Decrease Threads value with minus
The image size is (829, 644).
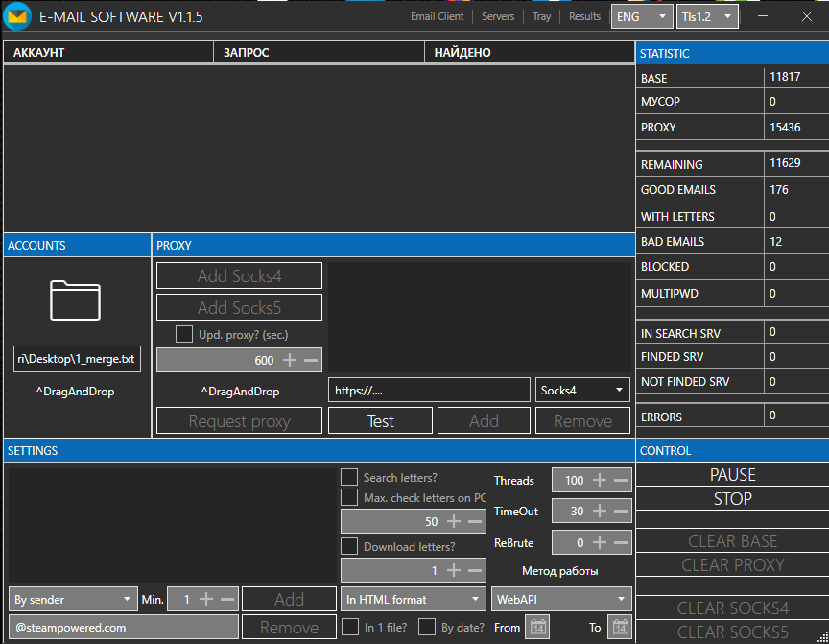pos(621,480)
